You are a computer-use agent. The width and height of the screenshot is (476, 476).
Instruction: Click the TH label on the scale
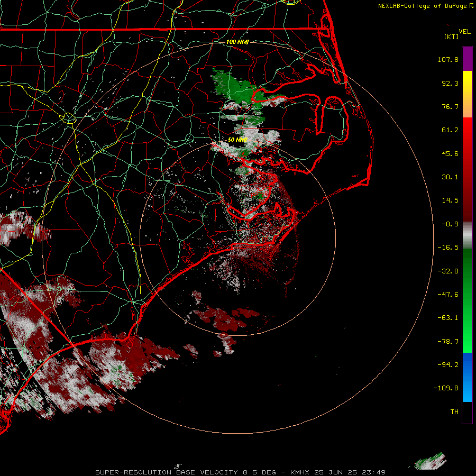tap(454, 411)
